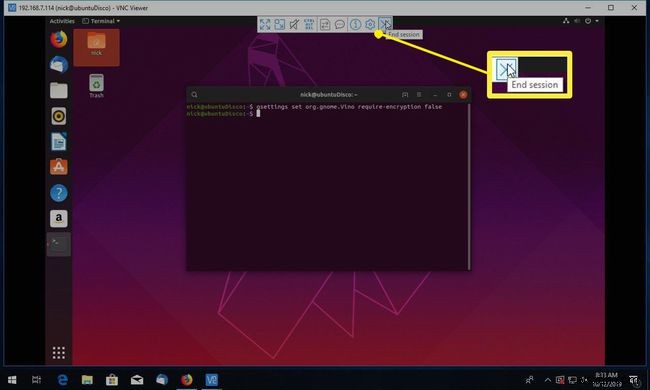Open search in Terminal header bar
This screenshot has width=650, height=390.
[x=194, y=95]
